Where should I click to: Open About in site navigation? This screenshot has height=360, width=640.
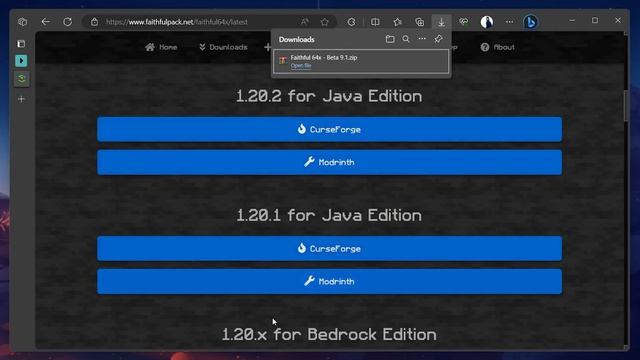click(498, 47)
